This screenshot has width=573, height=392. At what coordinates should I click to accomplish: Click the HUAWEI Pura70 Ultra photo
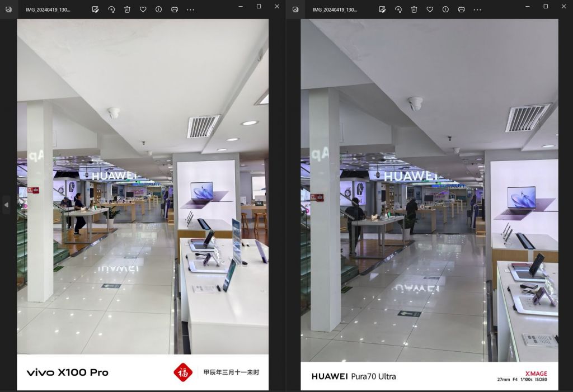[429, 205]
